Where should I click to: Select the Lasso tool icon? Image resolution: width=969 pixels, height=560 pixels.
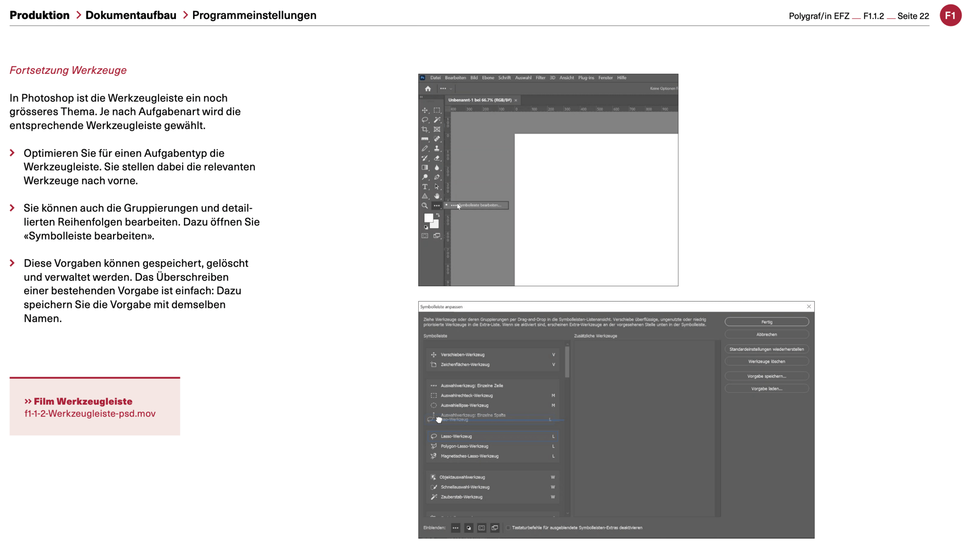[x=425, y=120]
